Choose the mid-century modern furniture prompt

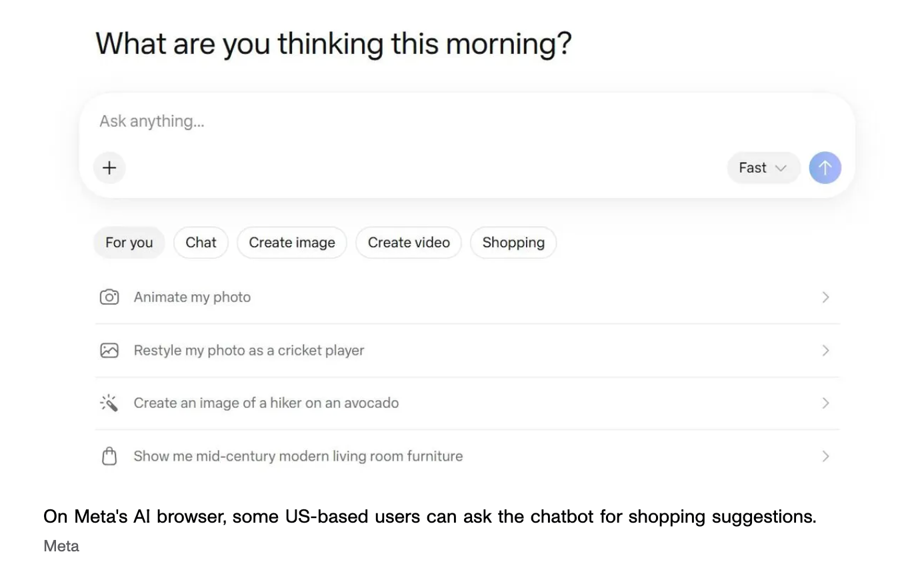(298, 456)
